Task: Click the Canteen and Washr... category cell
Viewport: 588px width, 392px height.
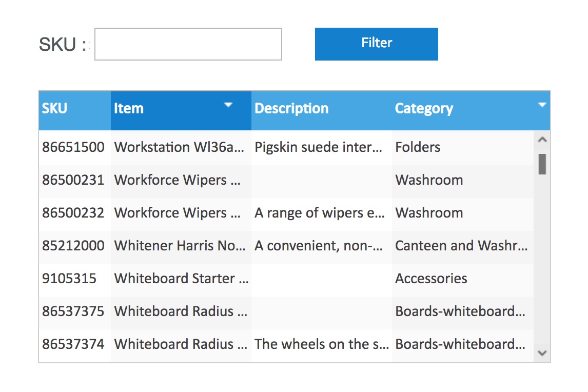Action: point(463,246)
